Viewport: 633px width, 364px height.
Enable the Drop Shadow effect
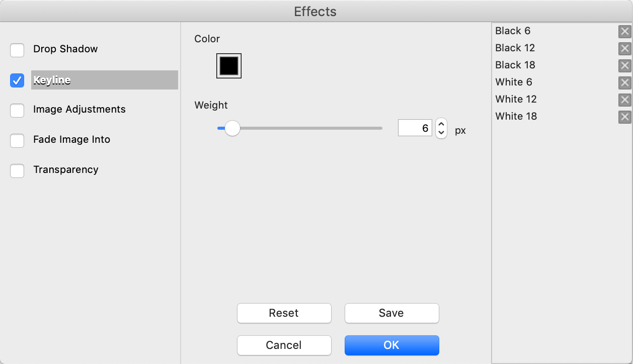click(17, 50)
